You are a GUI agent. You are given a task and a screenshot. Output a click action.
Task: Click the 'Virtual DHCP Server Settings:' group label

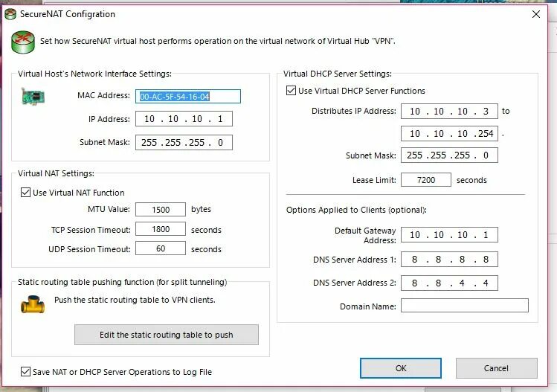pyautogui.click(x=338, y=74)
